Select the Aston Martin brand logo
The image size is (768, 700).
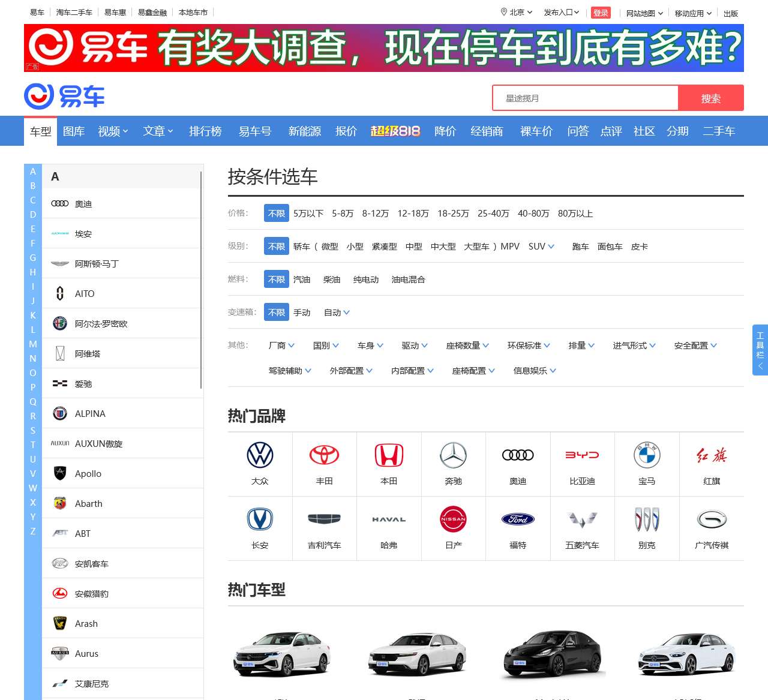(x=60, y=264)
